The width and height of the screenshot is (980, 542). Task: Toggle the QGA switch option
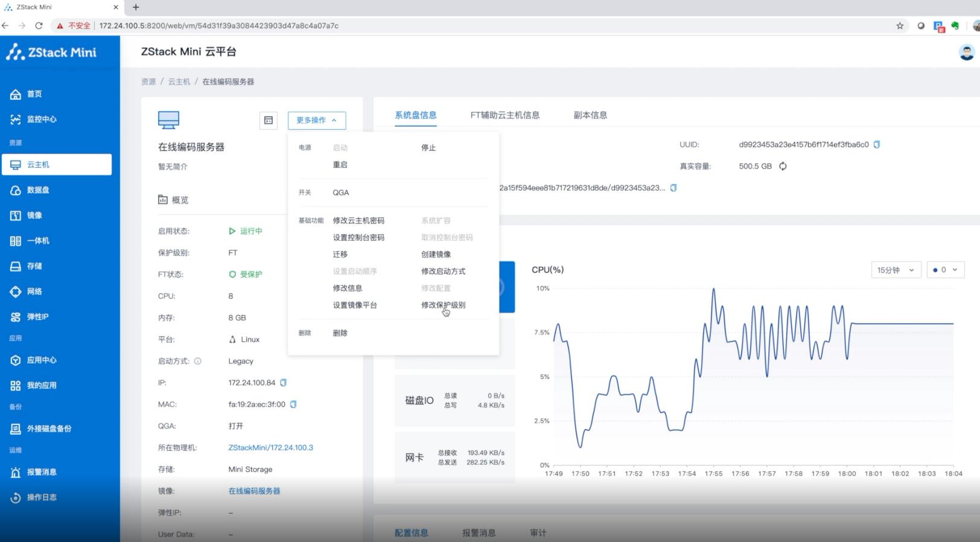pyautogui.click(x=341, y=193)
